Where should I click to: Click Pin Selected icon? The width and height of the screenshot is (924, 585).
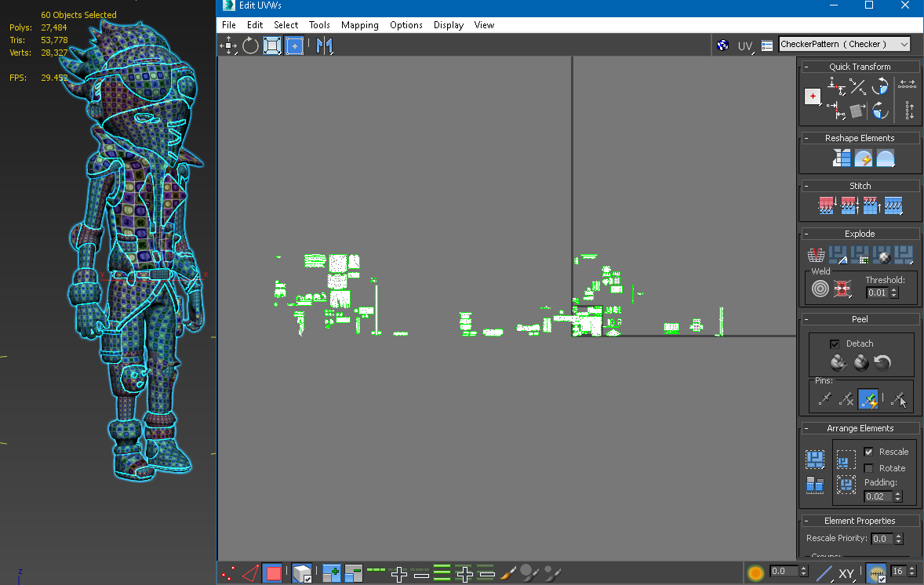824,399
